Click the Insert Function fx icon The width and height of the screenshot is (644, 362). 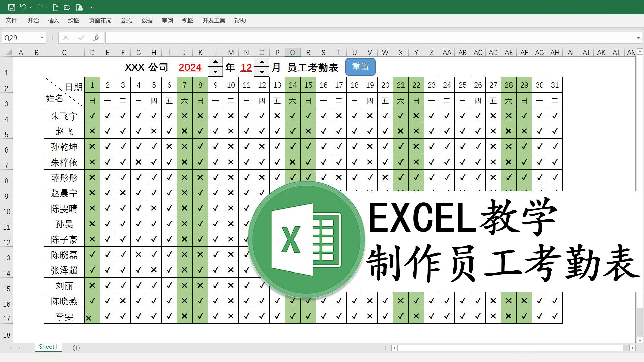coord(96,38)
